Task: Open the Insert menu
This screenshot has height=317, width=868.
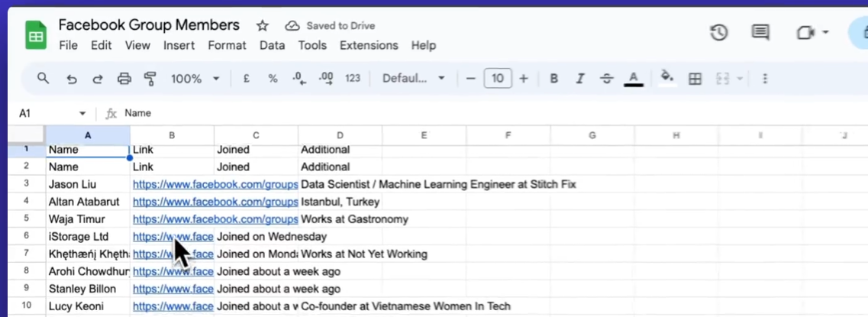Action: (x=179, y=45)
